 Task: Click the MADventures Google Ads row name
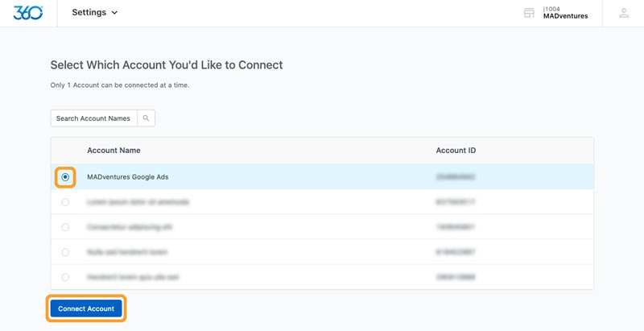click(x=128, y=177)
